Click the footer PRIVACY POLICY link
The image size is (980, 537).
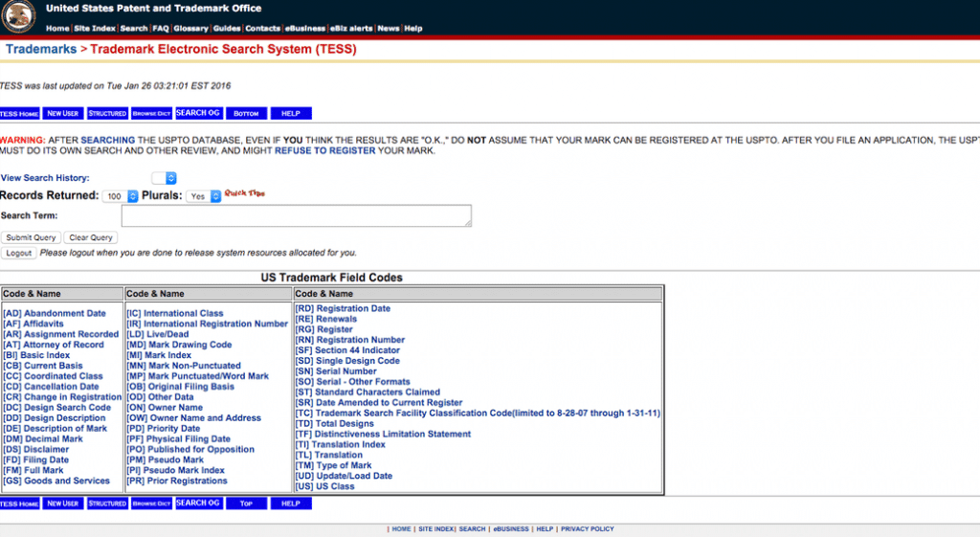(x=588, y=529)
